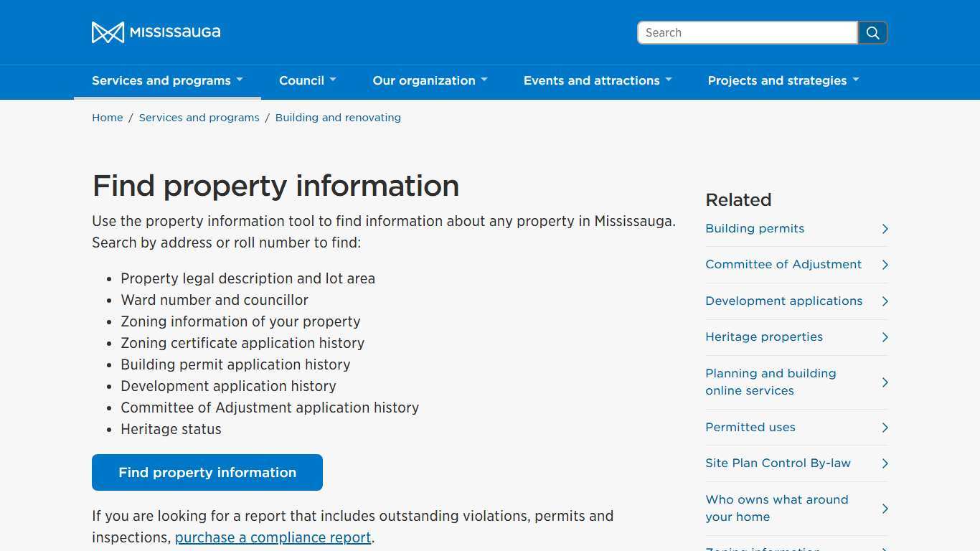This screenshot has height=551, width=980.
Task: Open the Projects and strategies menu
Action: pos(783,80)
